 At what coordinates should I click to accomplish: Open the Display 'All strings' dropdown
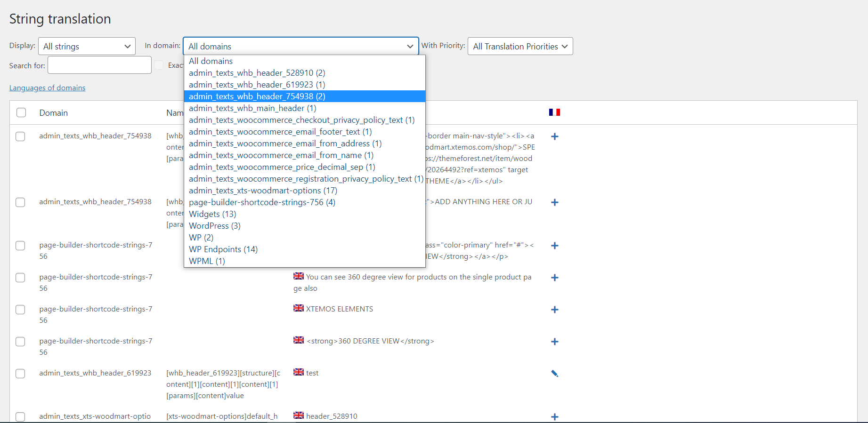(87, 47)
